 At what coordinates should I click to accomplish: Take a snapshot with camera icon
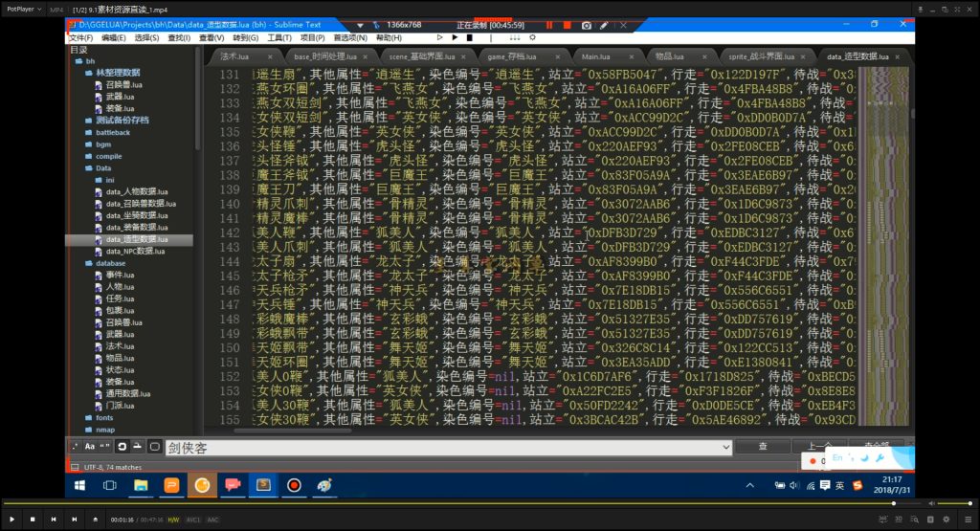[x=587, y=26]
